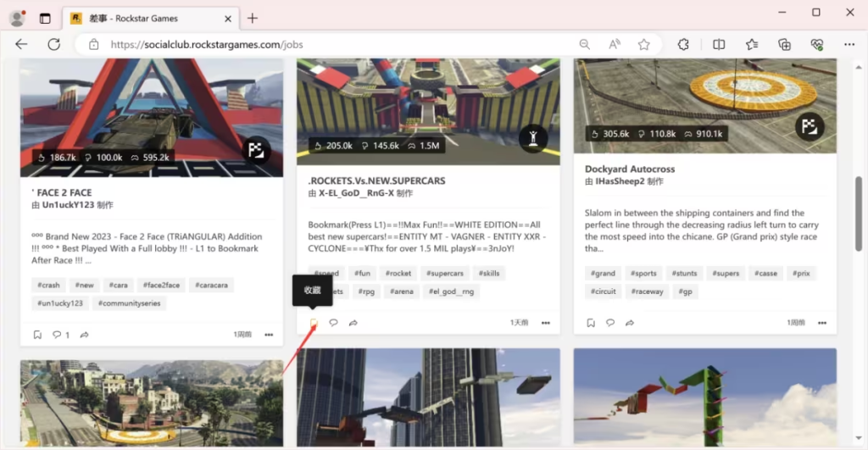Filter by #stunts tag

(684, 274)
